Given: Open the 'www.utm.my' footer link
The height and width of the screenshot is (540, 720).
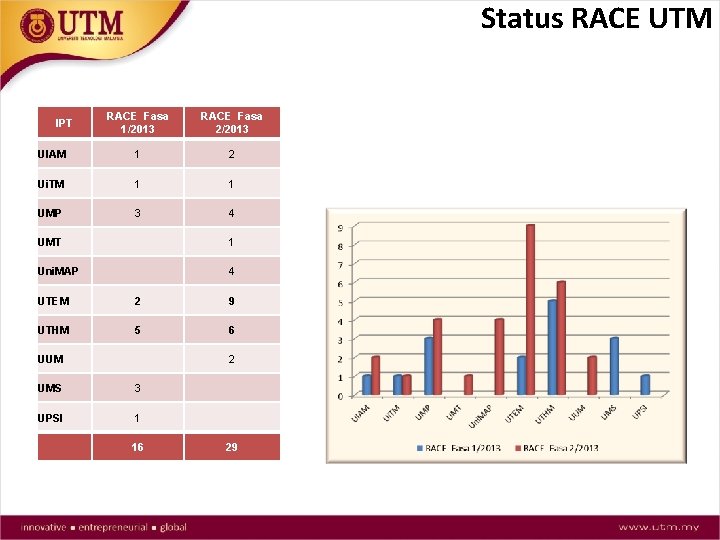Looking at the screenshot, I should 659,527.
